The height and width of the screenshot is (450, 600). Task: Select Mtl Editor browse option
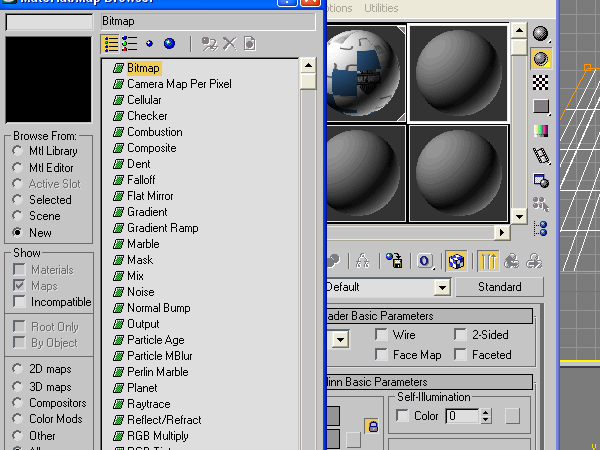pos(17,168)
